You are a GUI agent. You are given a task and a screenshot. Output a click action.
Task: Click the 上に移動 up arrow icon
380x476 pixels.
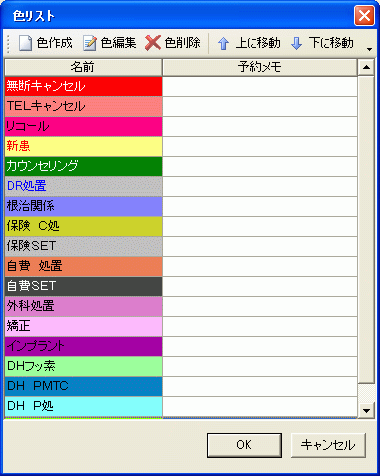223,44
